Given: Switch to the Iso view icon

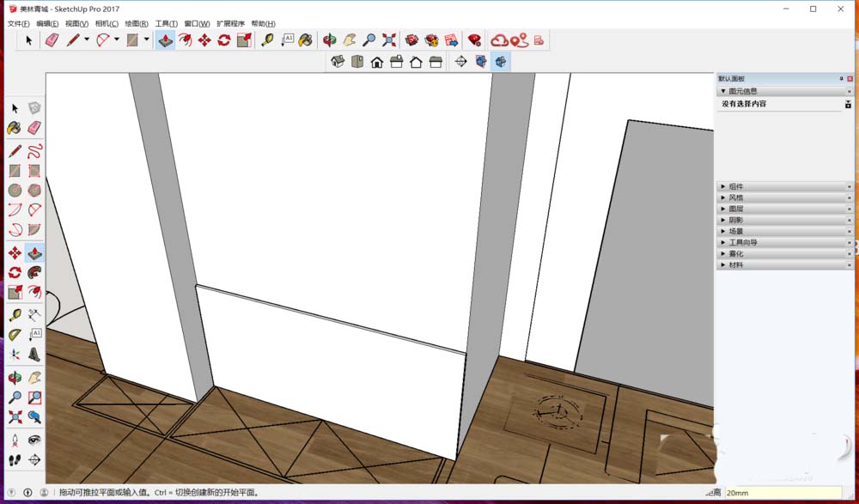Looking at the screenshot, I should pos(337,60).
